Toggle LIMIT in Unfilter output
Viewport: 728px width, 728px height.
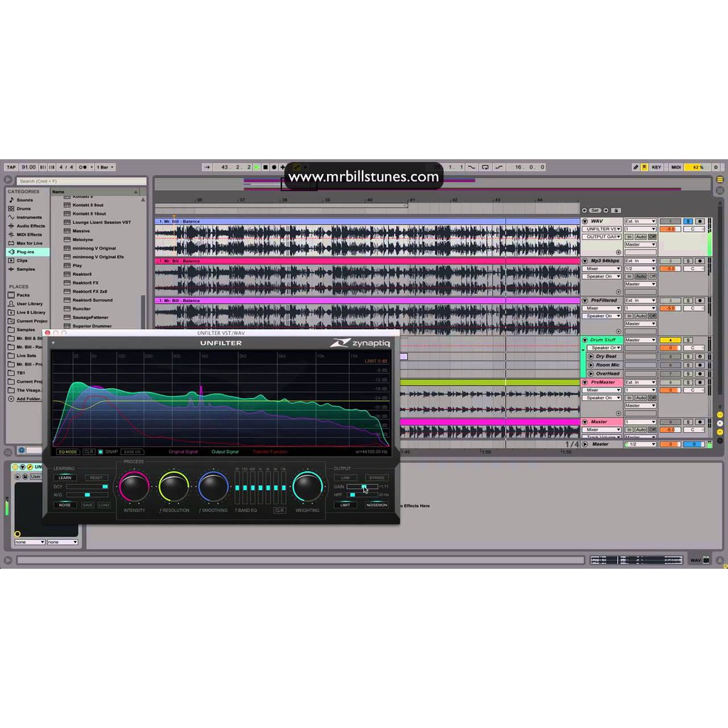tap(345, 505)
